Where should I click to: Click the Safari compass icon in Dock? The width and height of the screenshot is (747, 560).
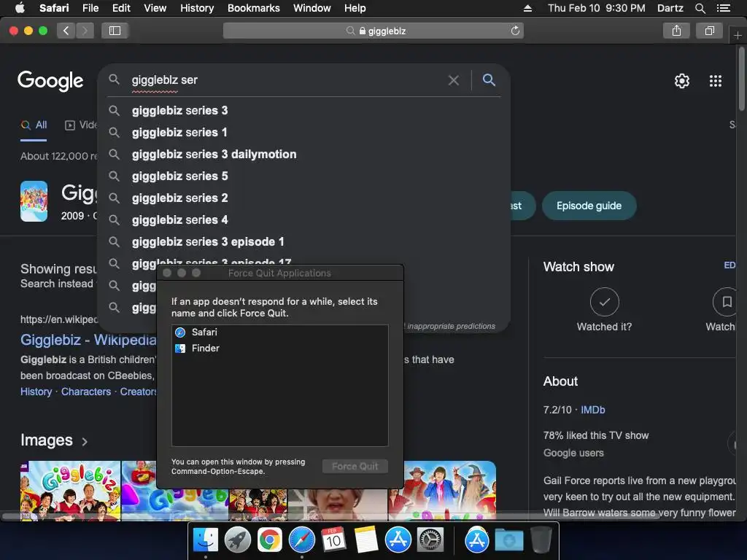click(x=301, y=540)
